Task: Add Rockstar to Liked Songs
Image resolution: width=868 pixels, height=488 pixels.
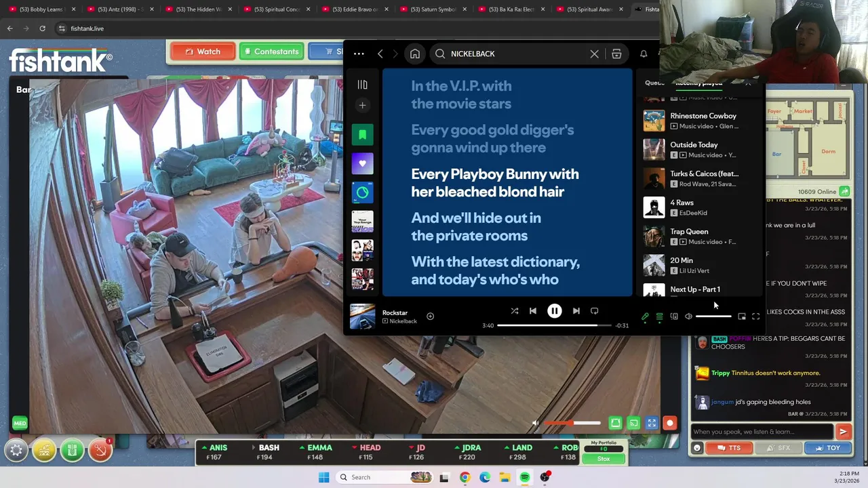Action: point(430,316)
